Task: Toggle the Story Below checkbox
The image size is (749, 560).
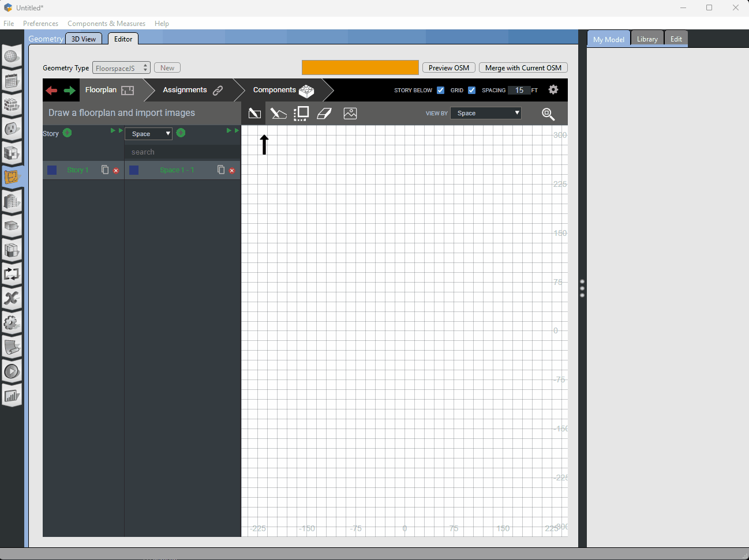Action: pyautogui.click(x=441, y=90)
